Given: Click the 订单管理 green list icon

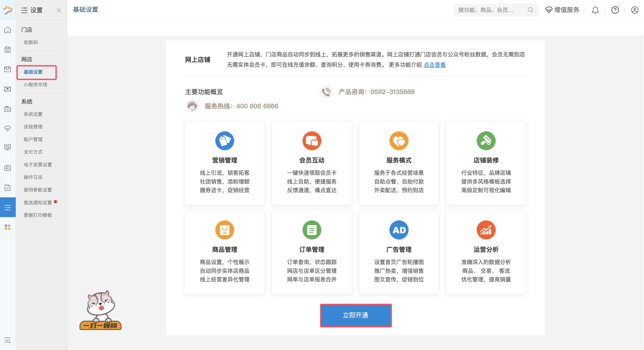Looking at the screenshot, I should point(312,230).
